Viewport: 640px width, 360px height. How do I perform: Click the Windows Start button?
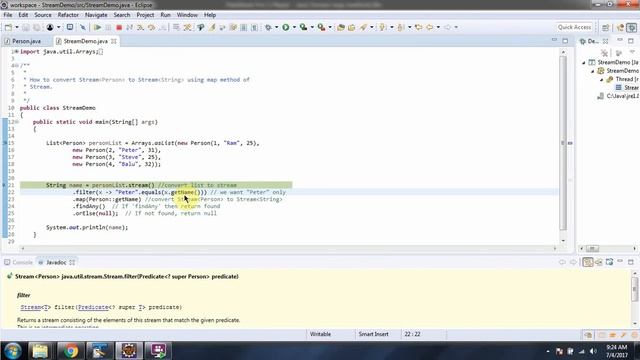pyautogui.click(x=13, y=351)
